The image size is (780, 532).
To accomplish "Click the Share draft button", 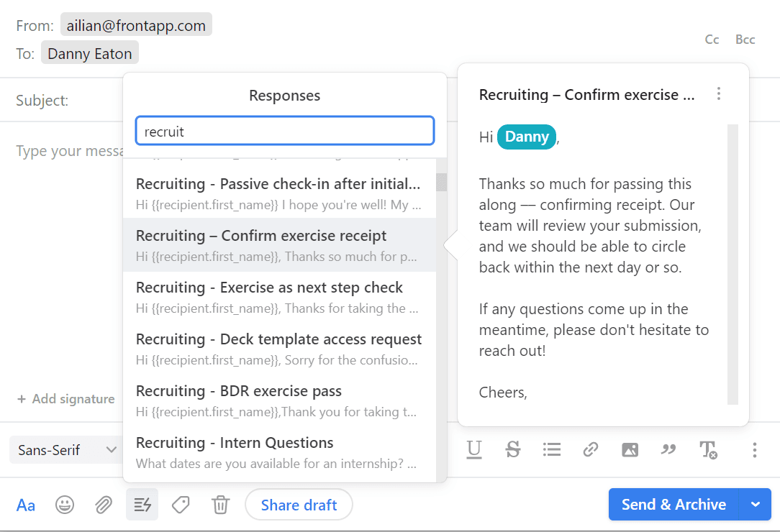I will tap(299, 505).
